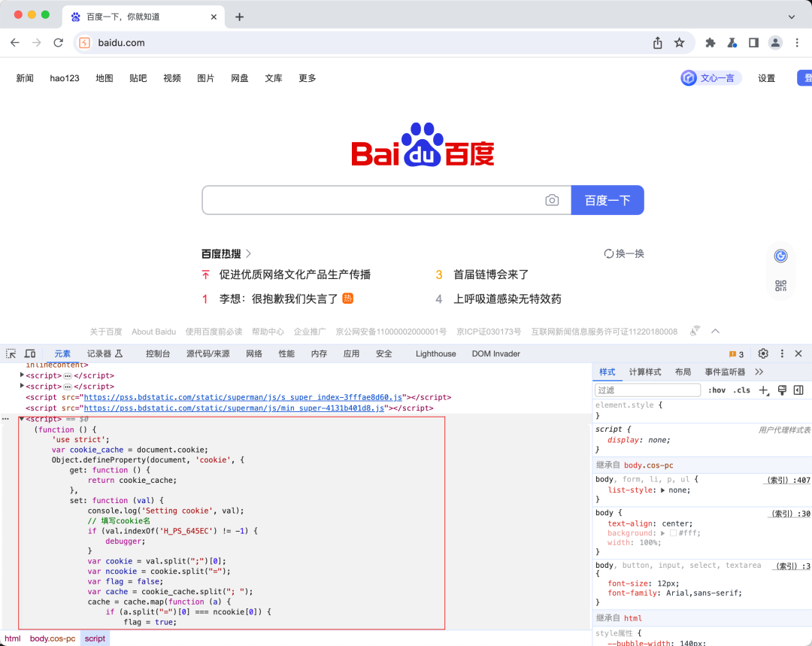
Task: Toggle the browser side panel icon
Action: point(753,42)
